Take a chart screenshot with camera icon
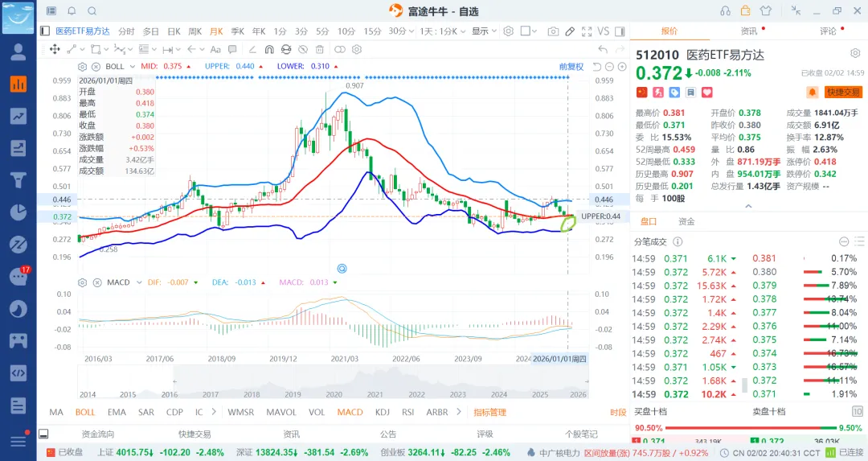The image size is (868, 461). pos(553,31)
